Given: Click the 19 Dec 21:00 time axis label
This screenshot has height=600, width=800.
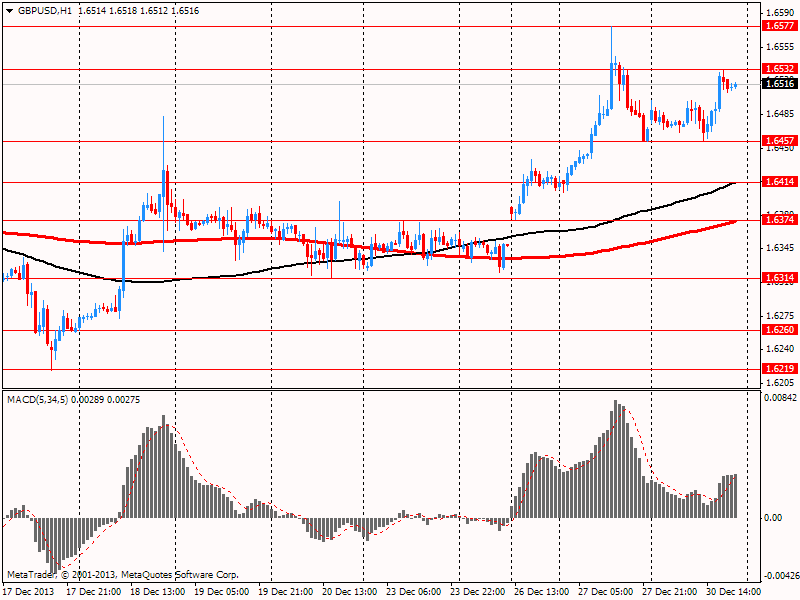Looking at the screenshot, I should point(286,592).
